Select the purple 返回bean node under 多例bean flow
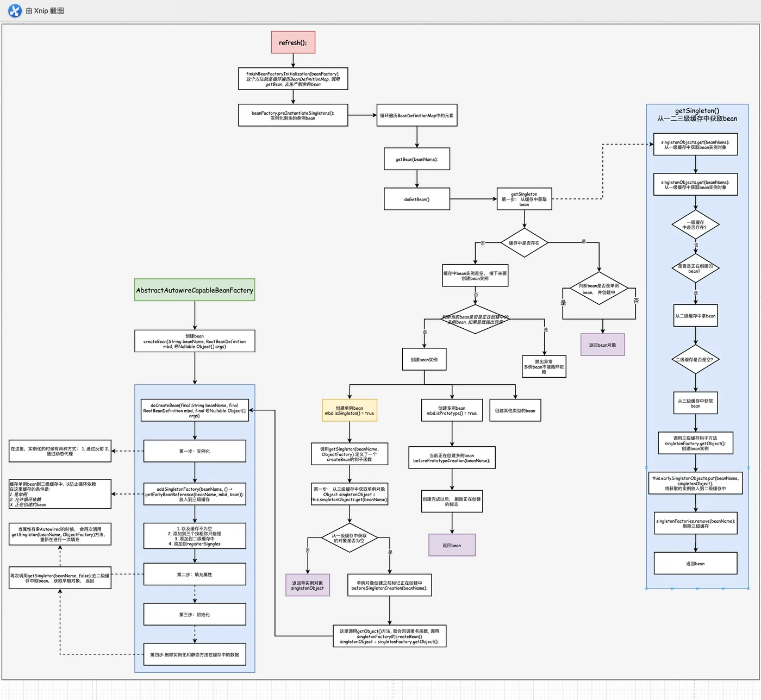This screenshot has height=700, width=761. [x=452, y=545]
